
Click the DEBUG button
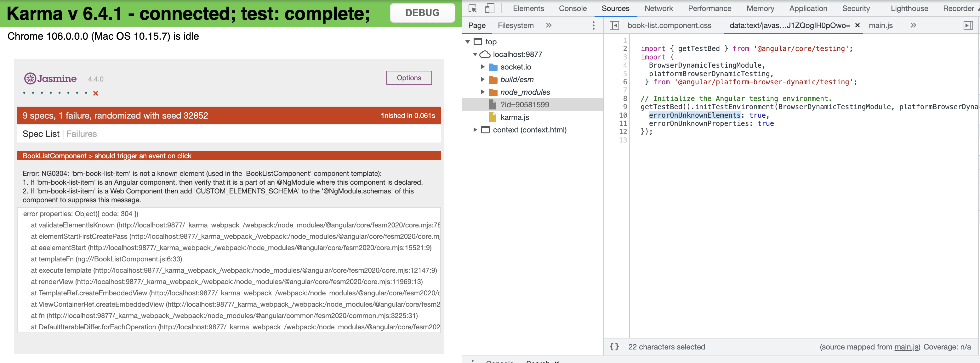pyautogui.click(x=422, y=13)
